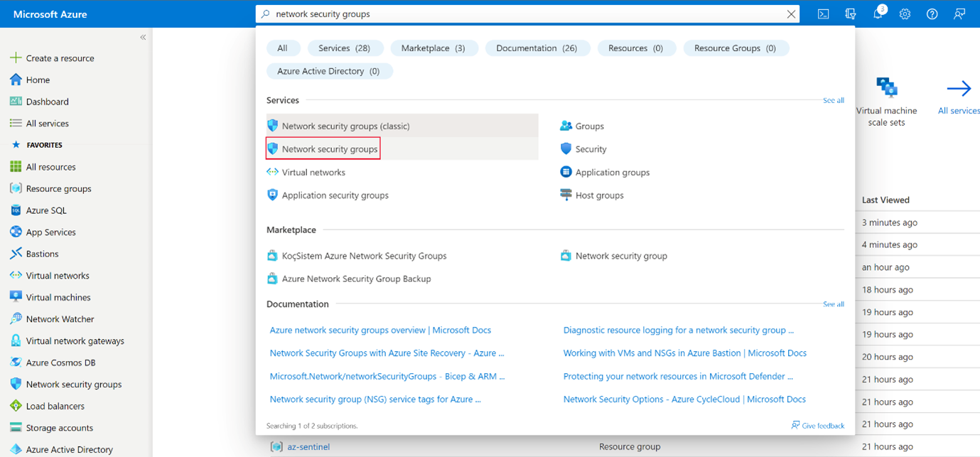
Task: Open Cloud Shell icon in top bar
Action: tap(823, 14)
